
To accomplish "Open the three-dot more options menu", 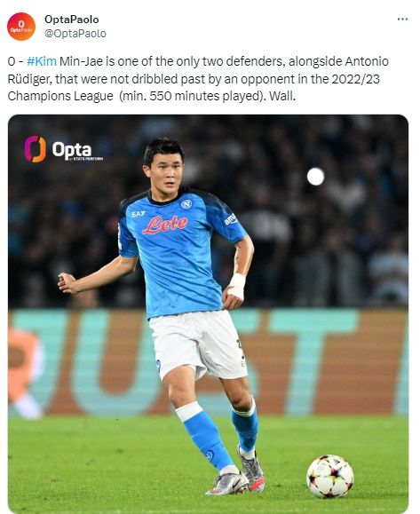I will tap(402, 20).
